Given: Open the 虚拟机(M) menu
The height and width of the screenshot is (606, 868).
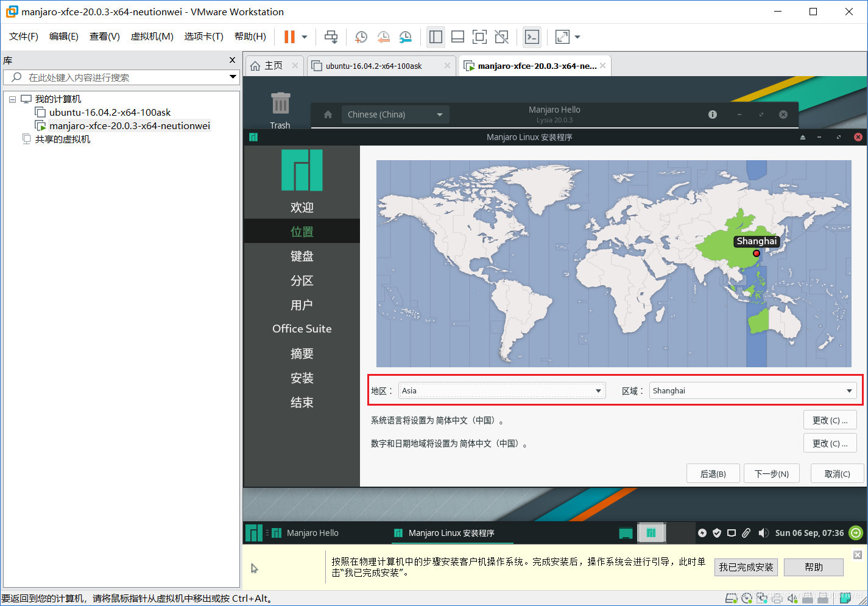Looking at the screenshot, I should [x=152, y=37].
